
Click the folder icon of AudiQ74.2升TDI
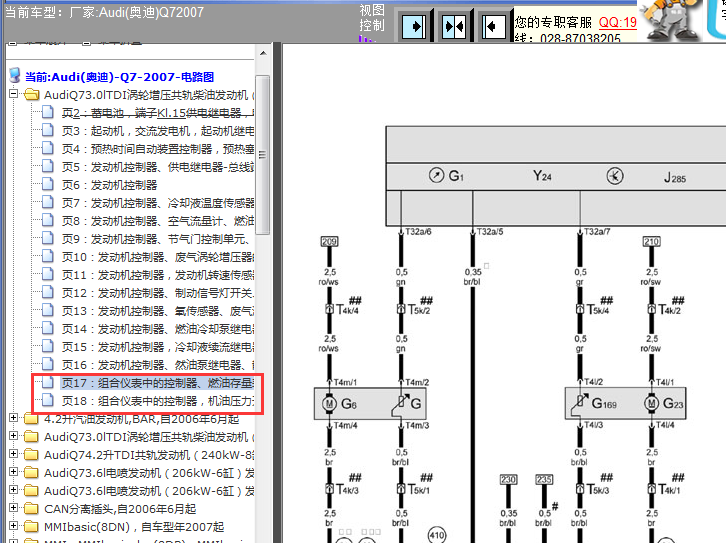31,455
